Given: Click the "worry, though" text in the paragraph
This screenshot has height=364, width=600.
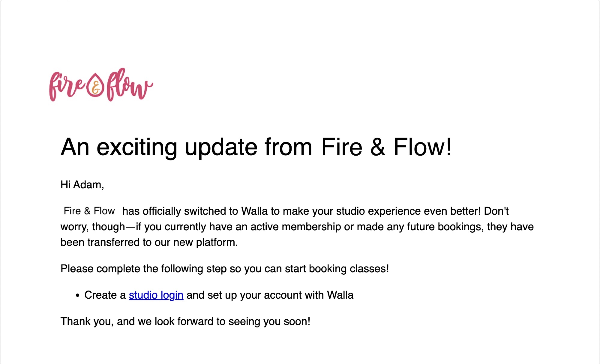Looking at the screenshot, I should pos(92,227).
